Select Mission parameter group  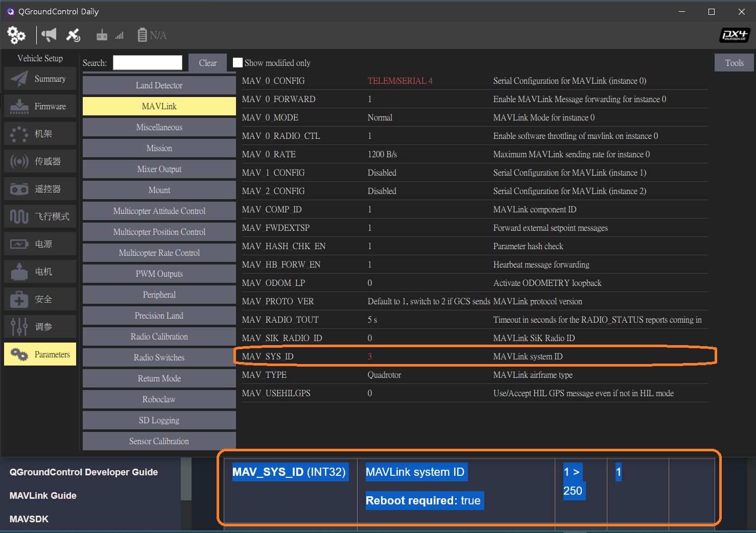(x=159, y=148)
